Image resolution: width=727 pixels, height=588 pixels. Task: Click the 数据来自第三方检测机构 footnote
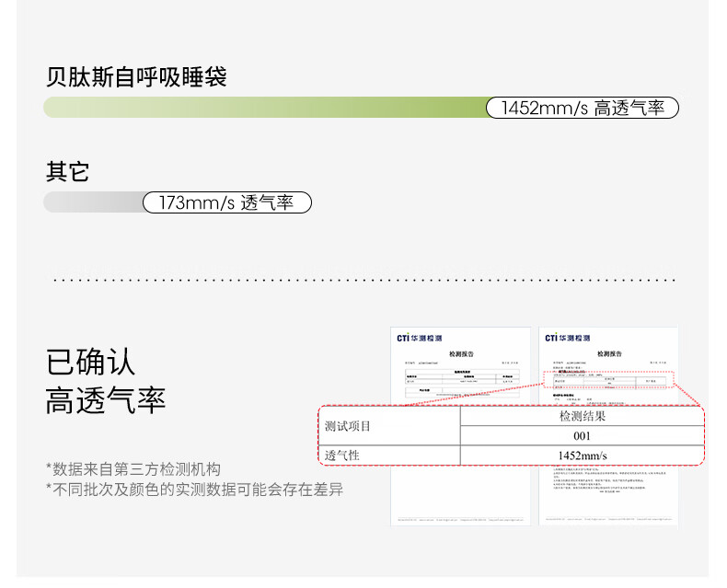133,468
